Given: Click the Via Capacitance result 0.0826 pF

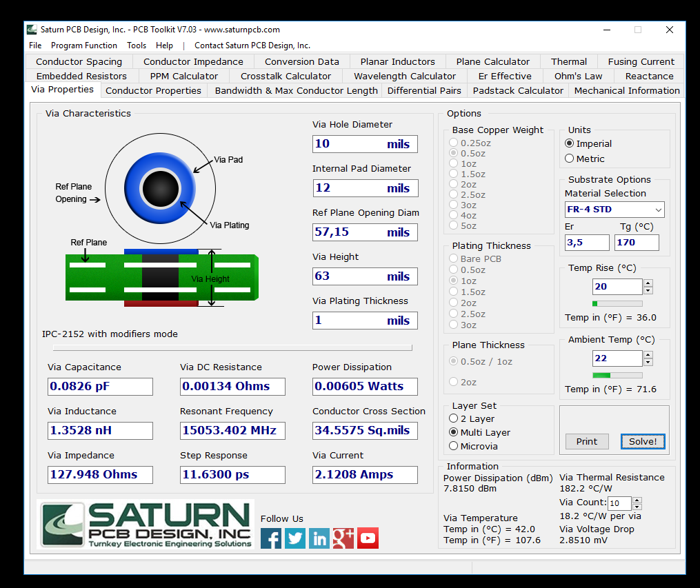Looking at the screenshot, I should [x=100, y=386].
